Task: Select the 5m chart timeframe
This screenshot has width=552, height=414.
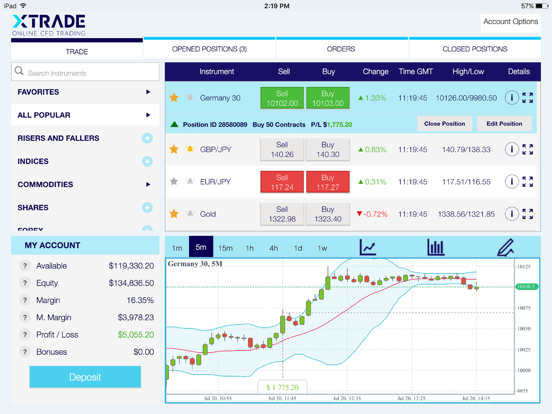Action: point(201,247)
